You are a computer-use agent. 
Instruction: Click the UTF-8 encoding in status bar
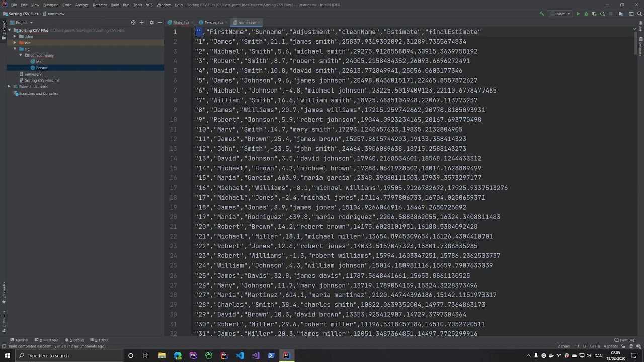point(594,346)
